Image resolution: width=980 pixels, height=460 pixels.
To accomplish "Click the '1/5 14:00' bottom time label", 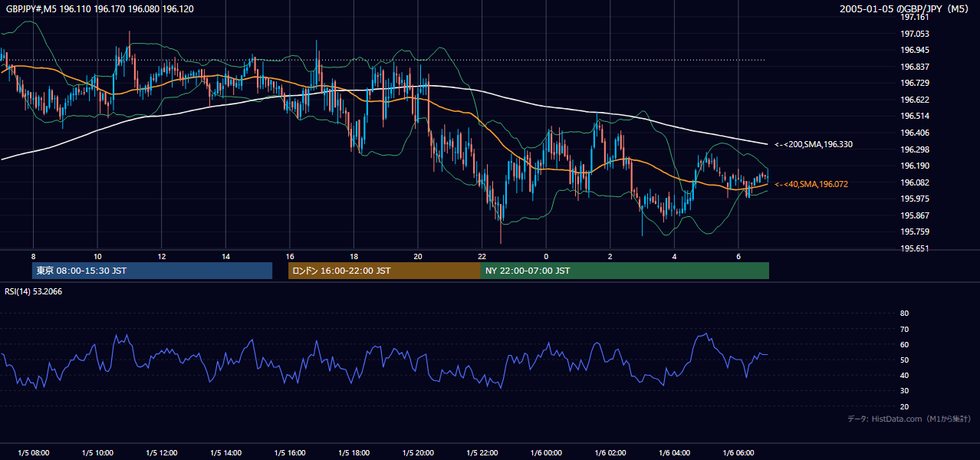I will pyautogui.click(x=225, y=453).
